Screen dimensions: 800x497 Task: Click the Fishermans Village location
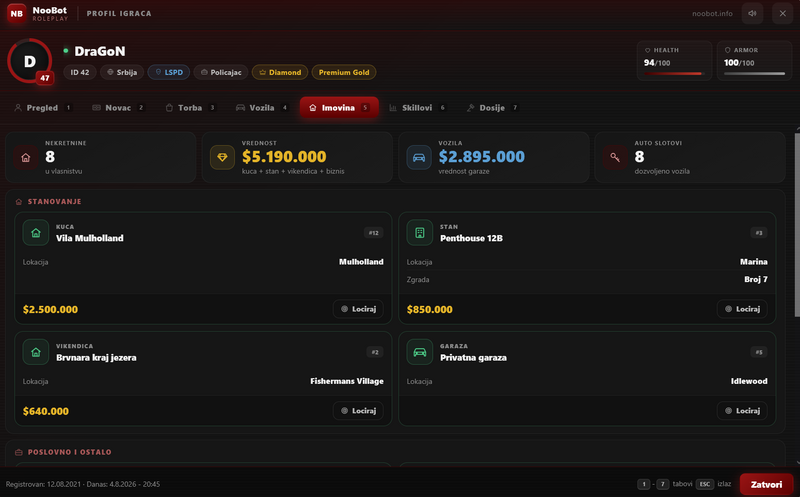pyautogui.click(x=347, y=381)
